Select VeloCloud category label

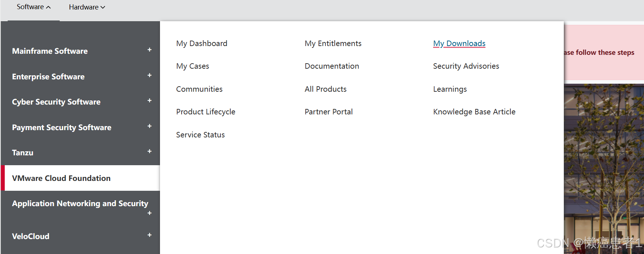tap(31, 236)
